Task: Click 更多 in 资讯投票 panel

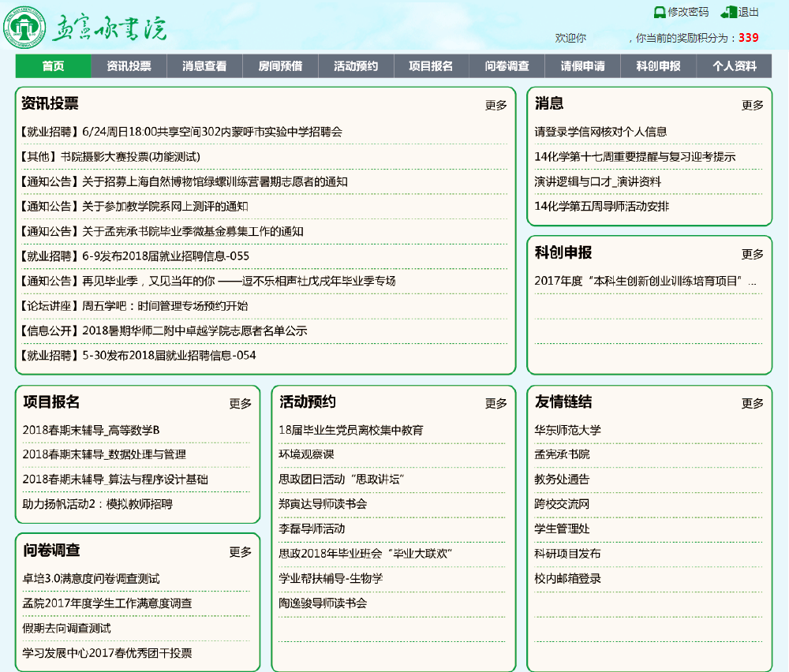Action: (495, 105)
